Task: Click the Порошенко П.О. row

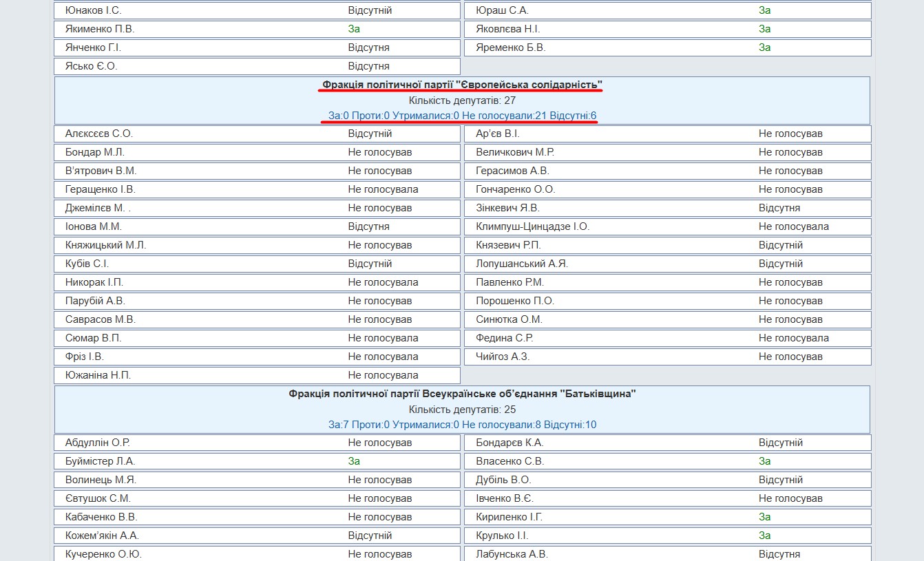Action: (668, 301)
